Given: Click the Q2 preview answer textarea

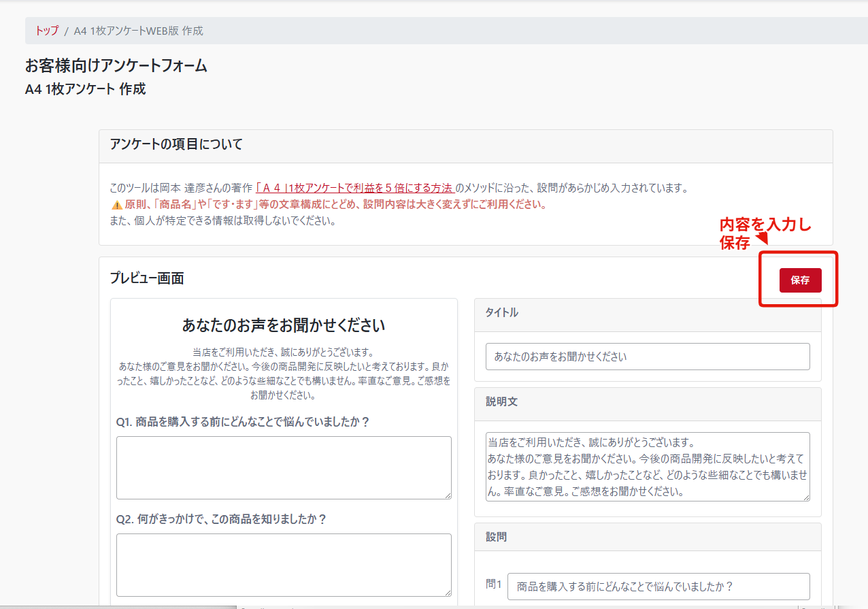Looking at the screenshot, I should [x=284, y=565].
